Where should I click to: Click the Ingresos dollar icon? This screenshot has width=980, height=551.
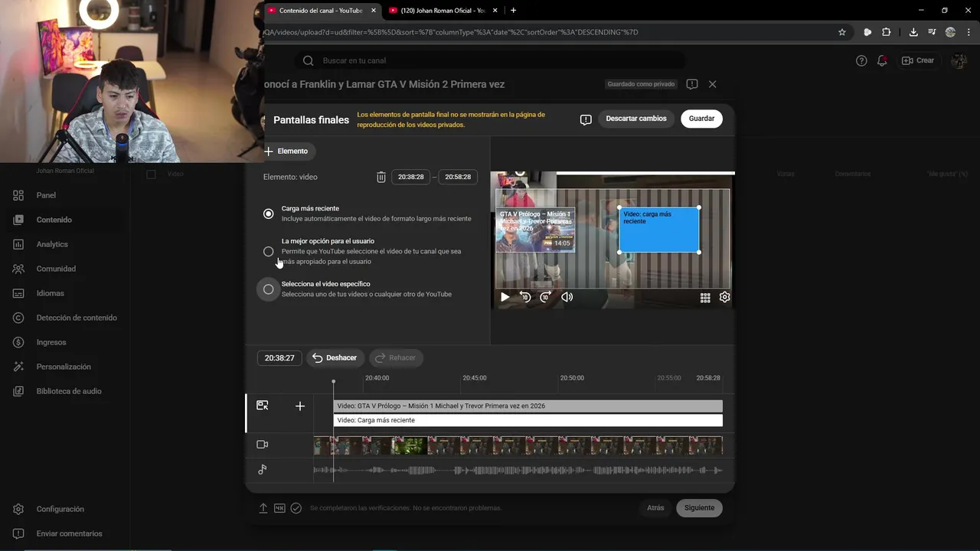click(18, 342)
